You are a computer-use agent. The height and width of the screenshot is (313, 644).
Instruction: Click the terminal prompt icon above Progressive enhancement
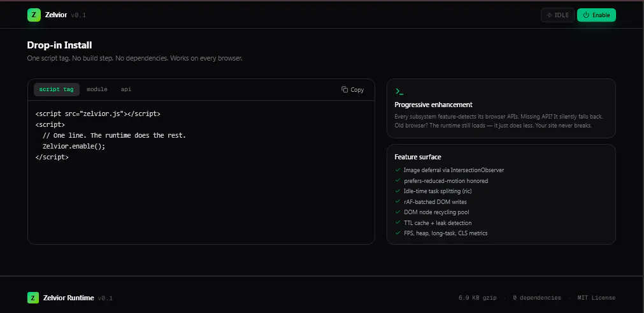click(399, 92)
